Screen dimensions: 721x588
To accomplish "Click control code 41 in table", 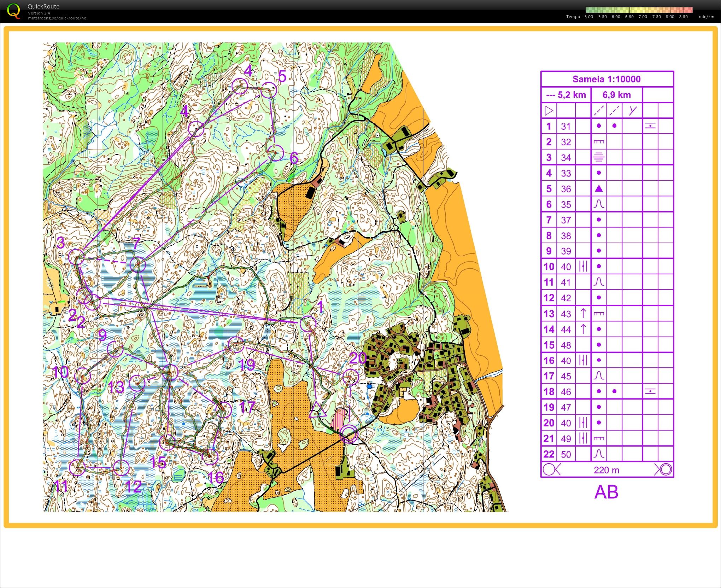I will tap(566, 283).
